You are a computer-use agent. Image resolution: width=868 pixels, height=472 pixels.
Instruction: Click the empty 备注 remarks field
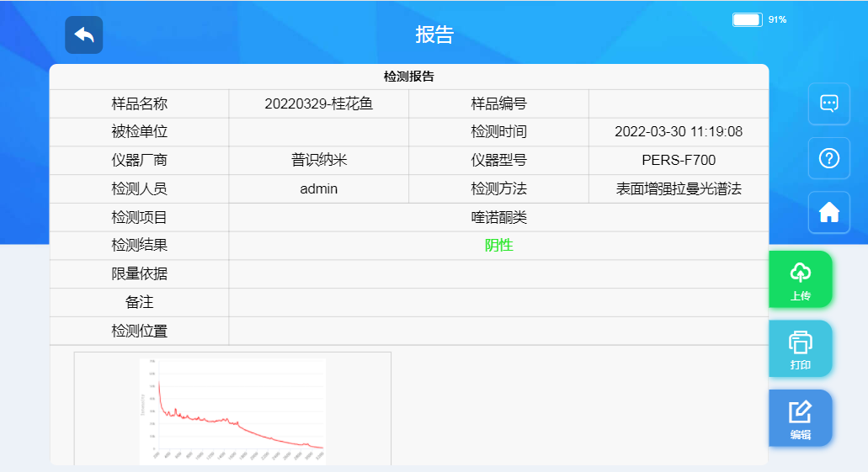[498, 302]
